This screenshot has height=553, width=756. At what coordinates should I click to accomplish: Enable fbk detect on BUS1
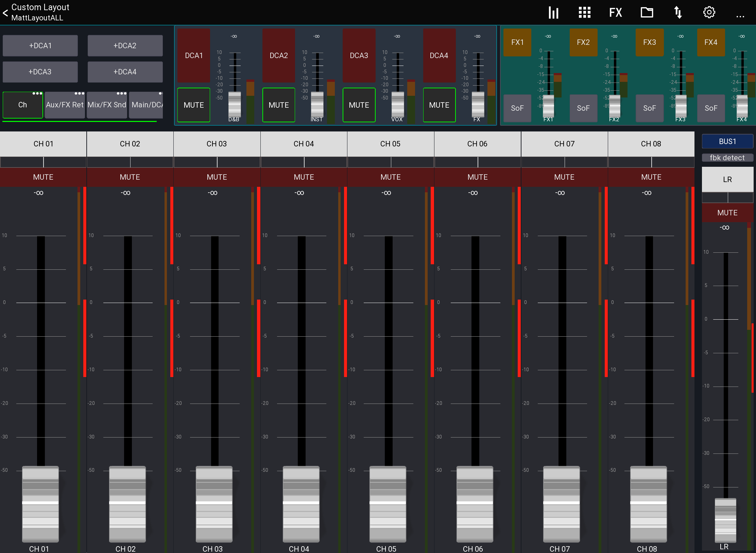pos(727,158)
